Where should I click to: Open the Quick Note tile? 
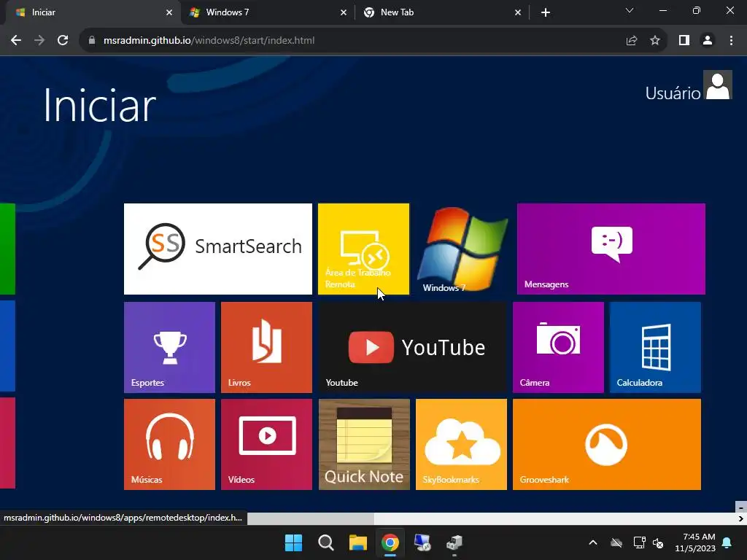[364, 444]
